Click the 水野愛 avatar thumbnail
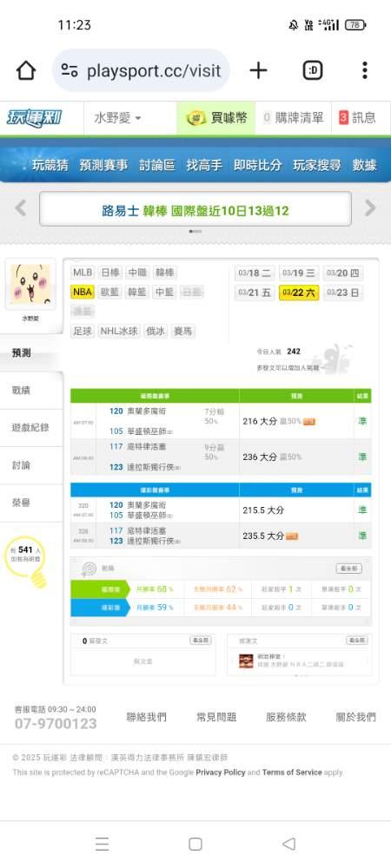The height and width of the screenshot is (868, 391). tap(30, 284)
